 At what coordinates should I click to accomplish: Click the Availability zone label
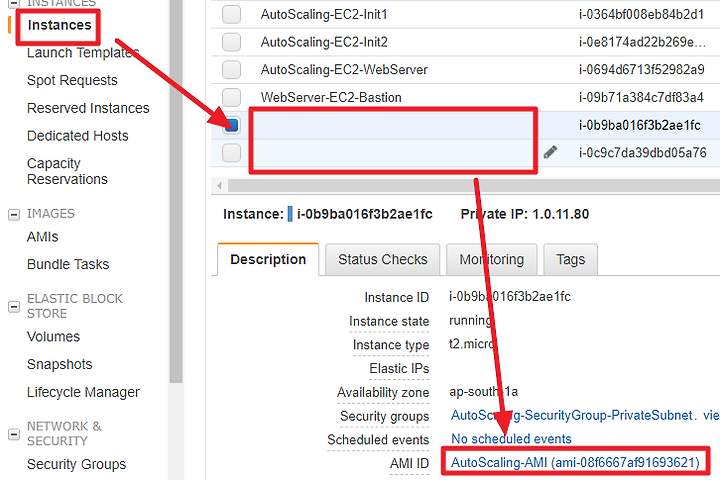tap(383, 392)
